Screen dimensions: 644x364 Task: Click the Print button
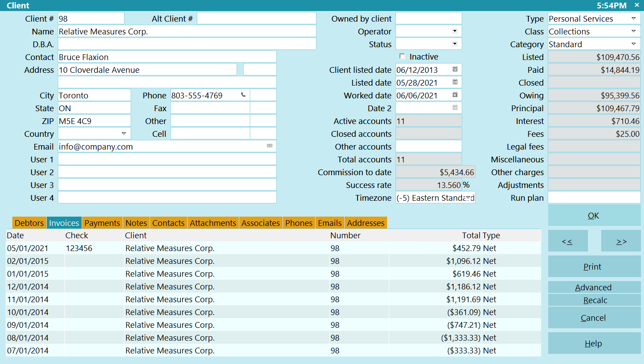[x=594, y=266]
